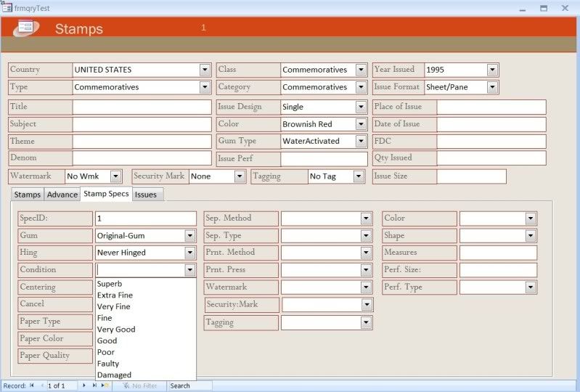Open the Original-Gum Gum dropdown
Image resolution: width=580 pixels, height=392 pixels.
click(189, 236)
